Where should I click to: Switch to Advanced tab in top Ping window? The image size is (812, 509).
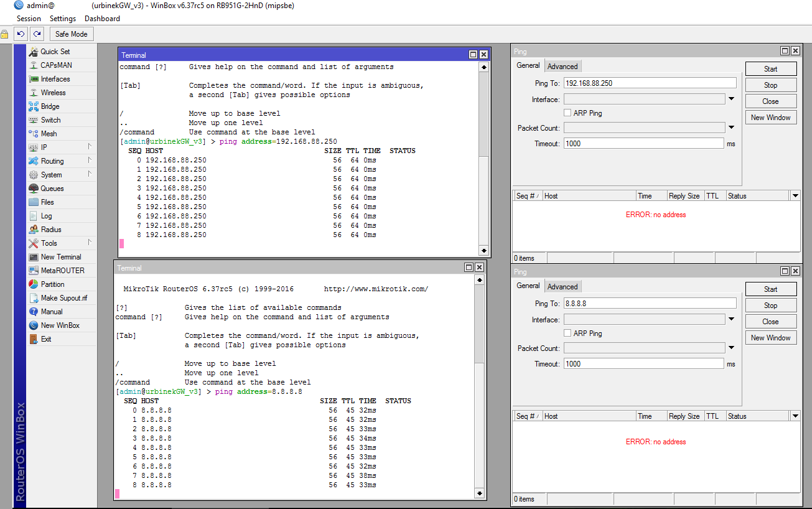[x=562, y=65]
